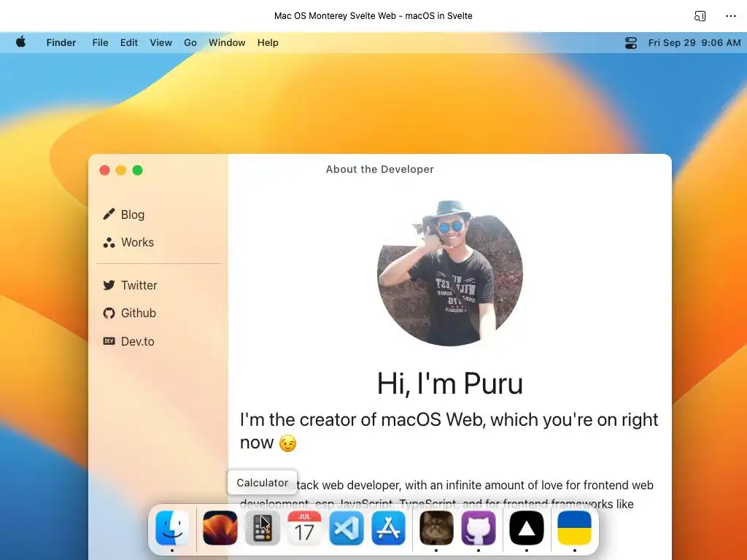This screenshot has height=560, width=747.
Task: Click the DEV badge icon
Action: point(109,341)
